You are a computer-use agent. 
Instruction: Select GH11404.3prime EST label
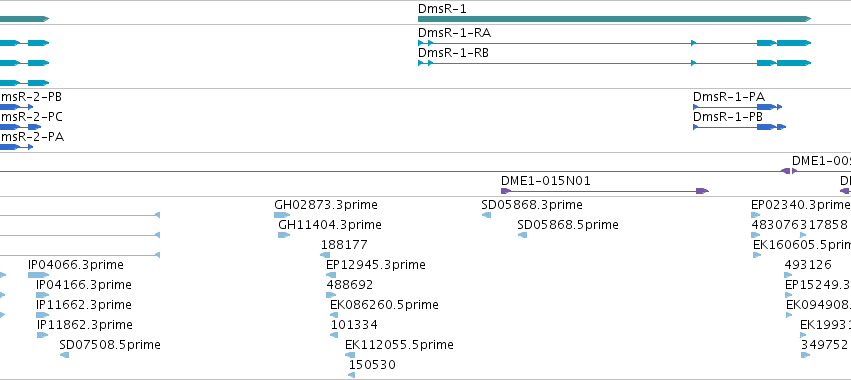(329, 225)
